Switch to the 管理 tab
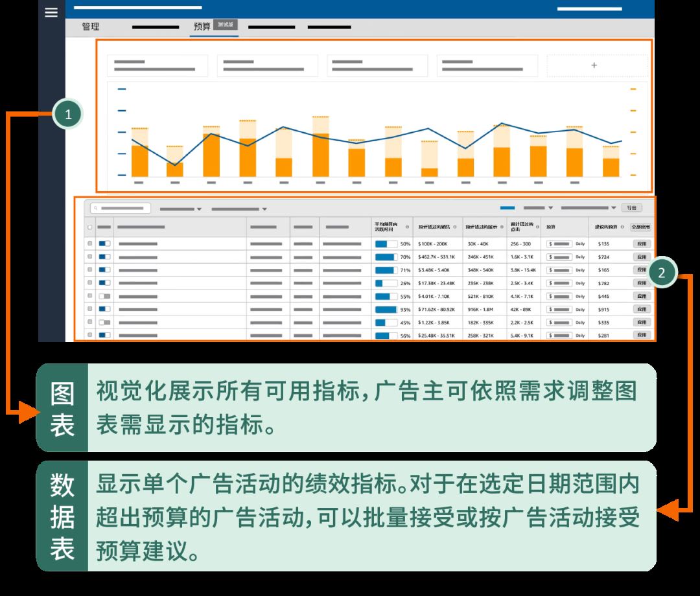The image size is (700, 596). click(x=91, y=27)
